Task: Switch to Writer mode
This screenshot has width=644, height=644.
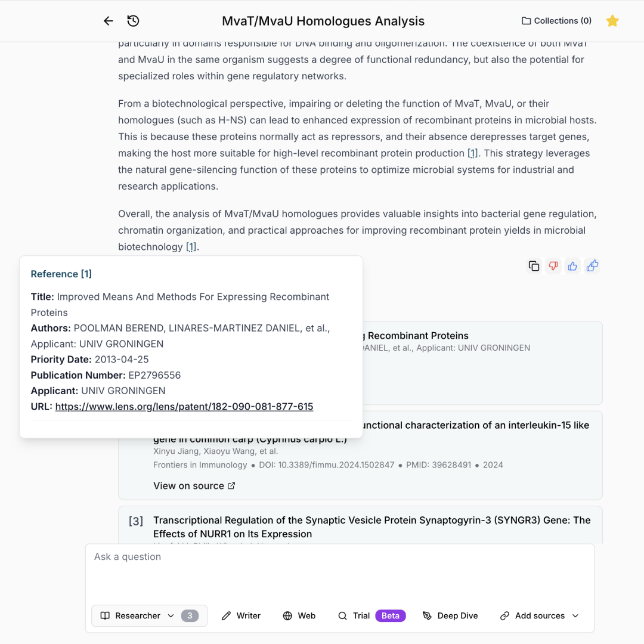Action: [x=241, y=615]
